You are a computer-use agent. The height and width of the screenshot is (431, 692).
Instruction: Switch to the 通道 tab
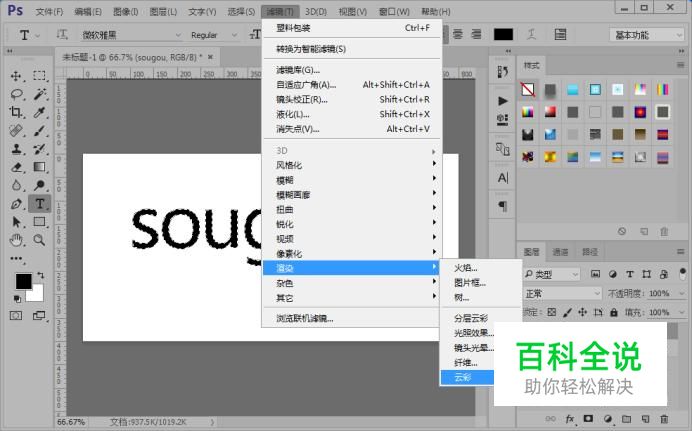coord(560,252)
